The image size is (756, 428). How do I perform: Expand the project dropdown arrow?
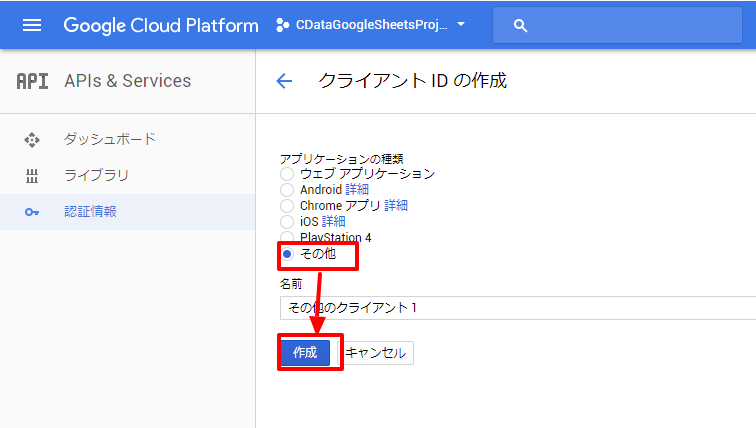tap(461, 24)
